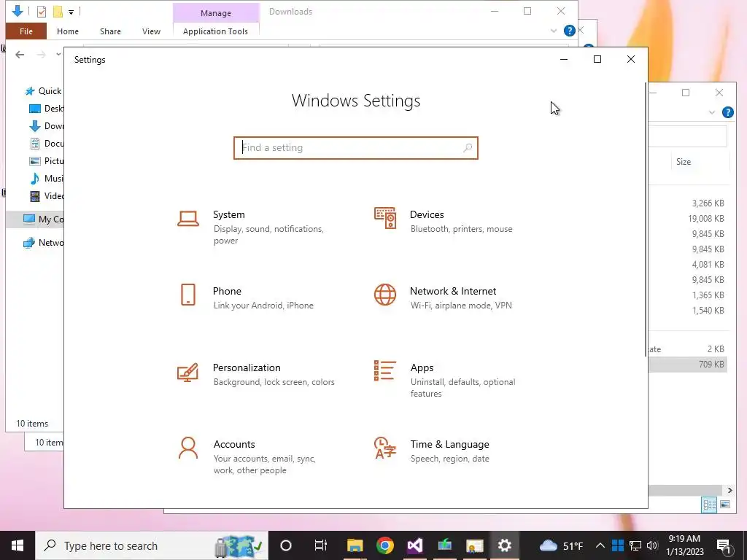Launch Google Chrome from the taskbar
747x560 pixels.
coord(384,545)
